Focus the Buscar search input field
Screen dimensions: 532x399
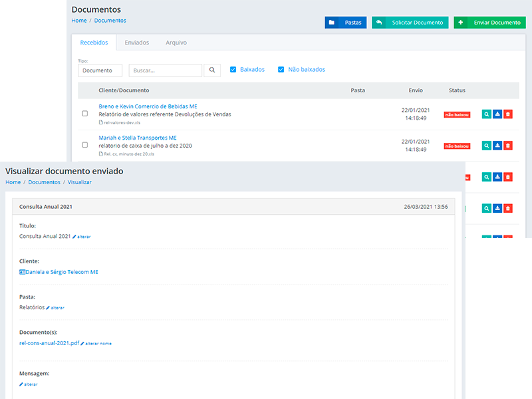(x=165, y=70)
